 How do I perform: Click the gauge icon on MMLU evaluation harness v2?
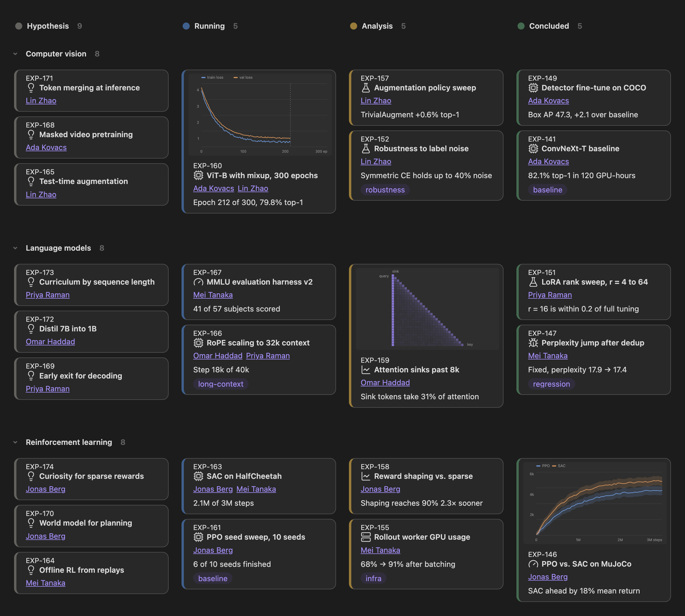click(x=198, y=282)
